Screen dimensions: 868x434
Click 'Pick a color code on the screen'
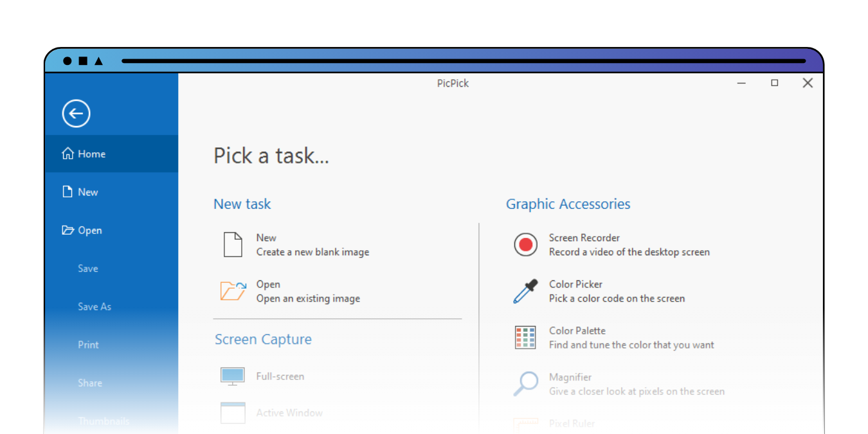617,298
